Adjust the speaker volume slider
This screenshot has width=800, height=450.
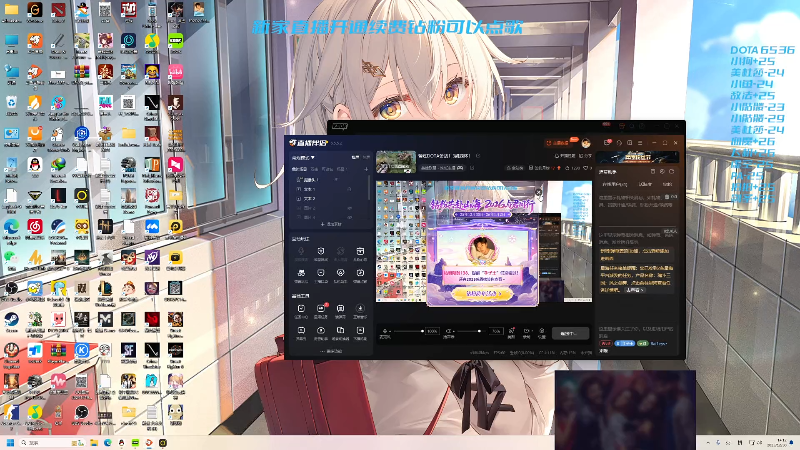click(469, 331)
